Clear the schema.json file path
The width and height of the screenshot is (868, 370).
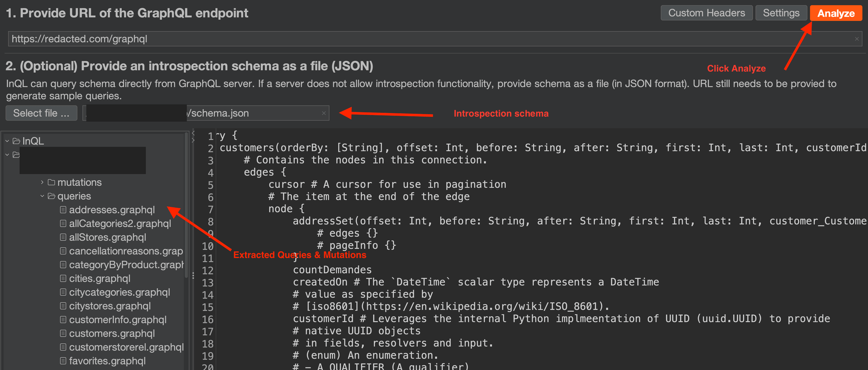click(x=324, y=113)
